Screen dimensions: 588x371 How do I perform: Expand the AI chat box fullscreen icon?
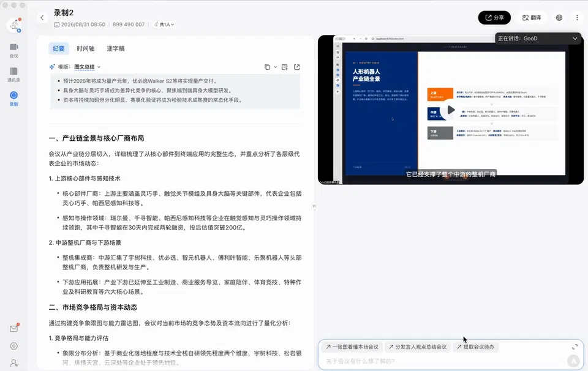point(575,347)
